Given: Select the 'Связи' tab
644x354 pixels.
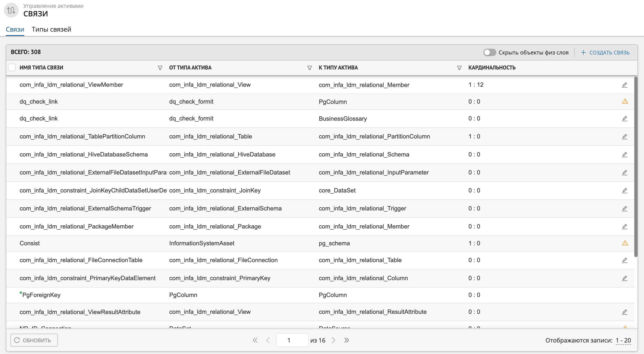Looking at the screenshot, I should (15, 30).
